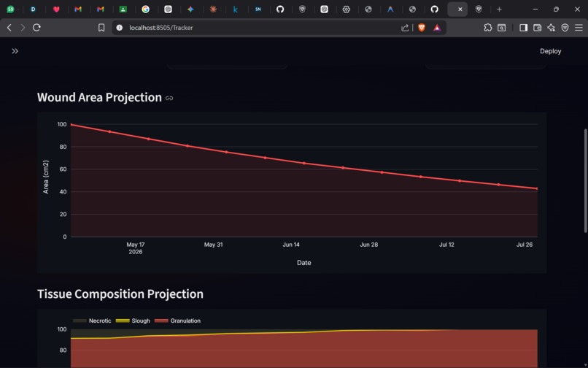Switch to the gear settings icon tab
Screen dimensions: 588x368
[x=346, y=9]
